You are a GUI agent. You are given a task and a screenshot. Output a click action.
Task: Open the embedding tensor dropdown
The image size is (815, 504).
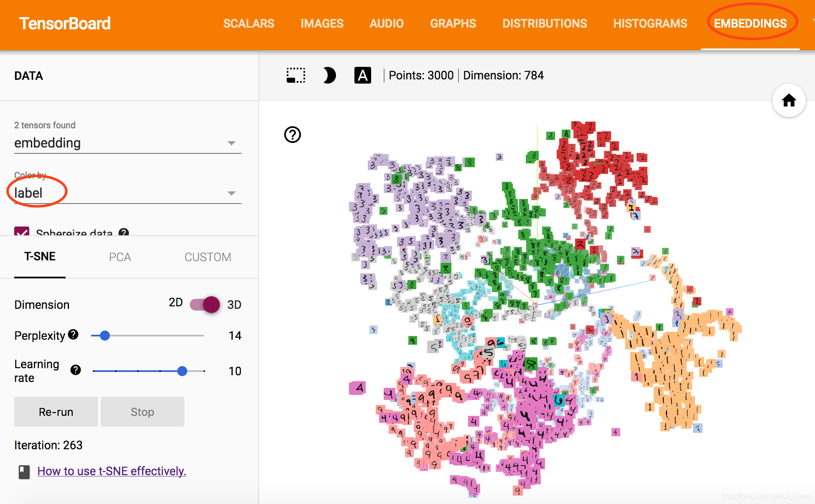(127, 143)
